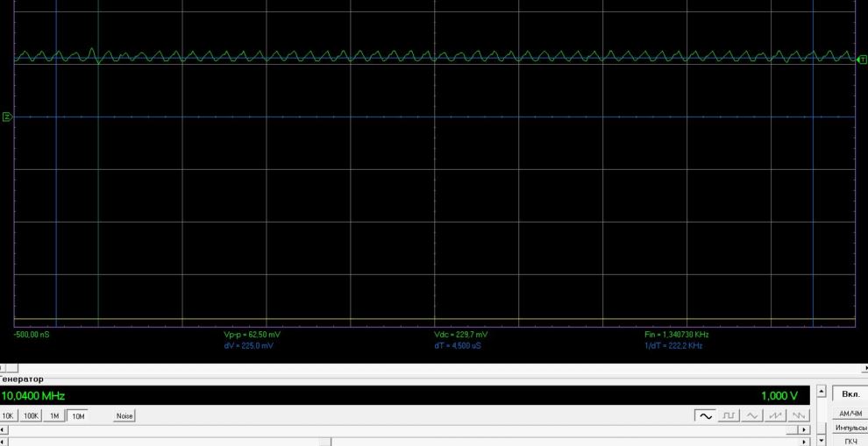Click the 1,000 V amplitude display
The width and height of the screenshot is (868, 446).
tap(779, 396)
